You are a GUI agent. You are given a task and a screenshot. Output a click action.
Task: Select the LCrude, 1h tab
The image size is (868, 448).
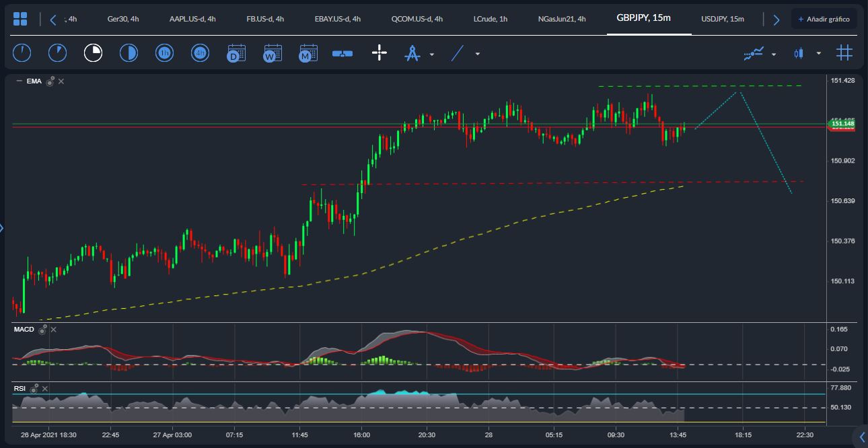[491, 19]
